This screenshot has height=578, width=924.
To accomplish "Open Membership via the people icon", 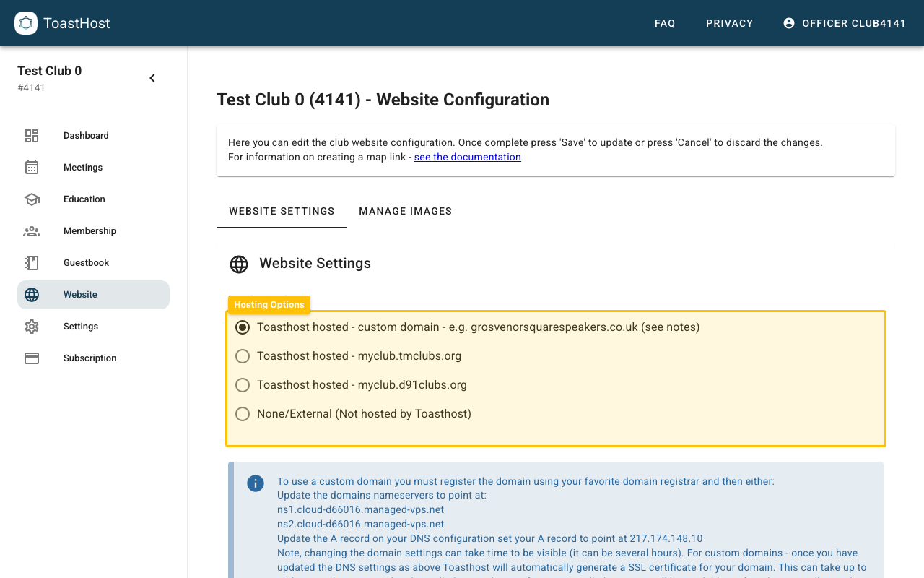I will click(x=32, y=231).
